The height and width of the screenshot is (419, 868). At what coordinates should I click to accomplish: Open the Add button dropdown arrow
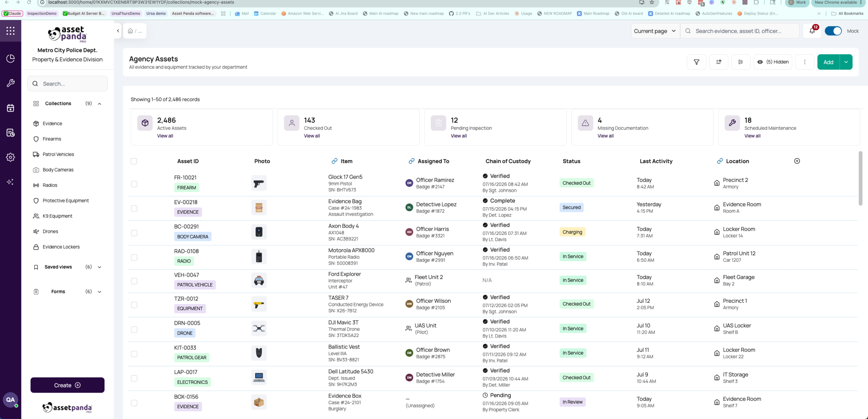(846, 62)
